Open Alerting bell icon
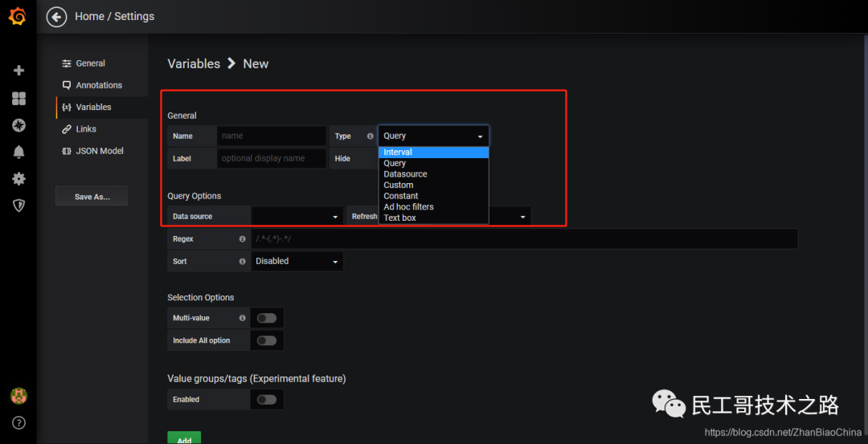Screen dimensions: 868x444 coord(18,152)
